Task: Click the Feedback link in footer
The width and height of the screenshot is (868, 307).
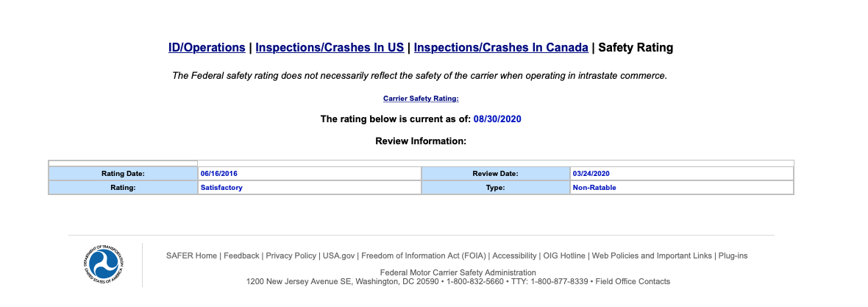Action: click(x=241, y=255)
